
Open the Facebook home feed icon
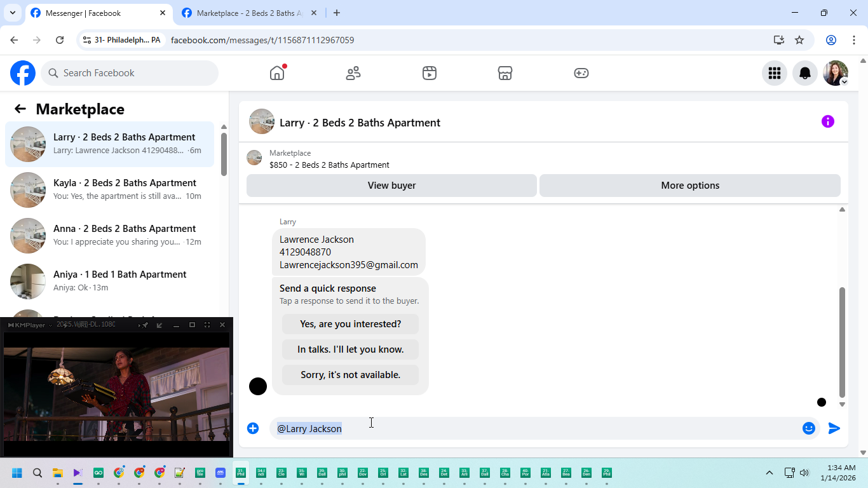click(x=277, y=73)
